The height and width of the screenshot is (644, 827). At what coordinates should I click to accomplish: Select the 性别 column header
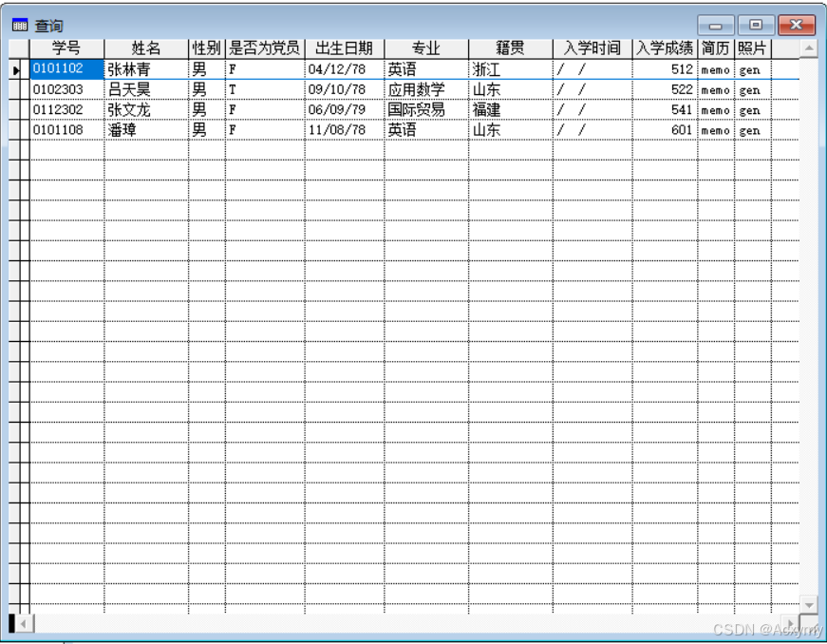(x=207, y=48)
